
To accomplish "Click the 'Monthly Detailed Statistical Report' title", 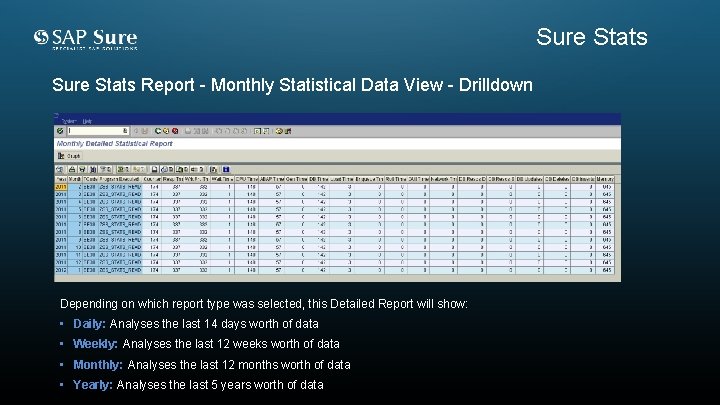I will [x=114, y=144].
